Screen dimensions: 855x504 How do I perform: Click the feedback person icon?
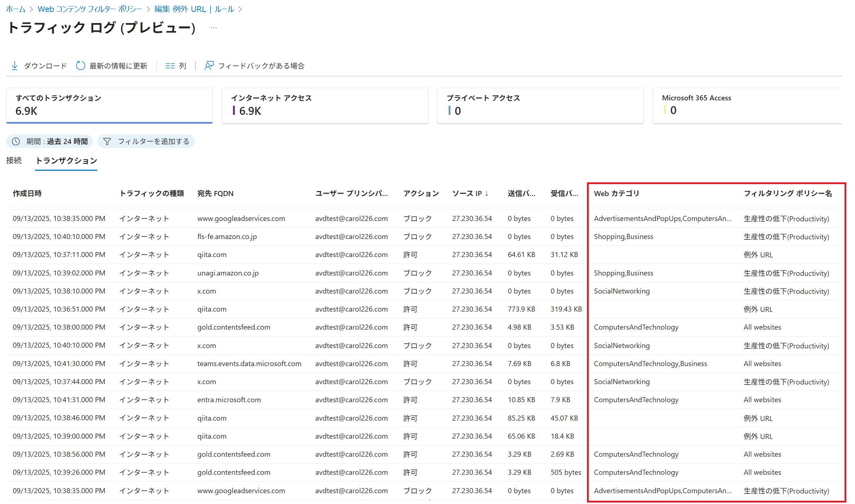point(209,66)
